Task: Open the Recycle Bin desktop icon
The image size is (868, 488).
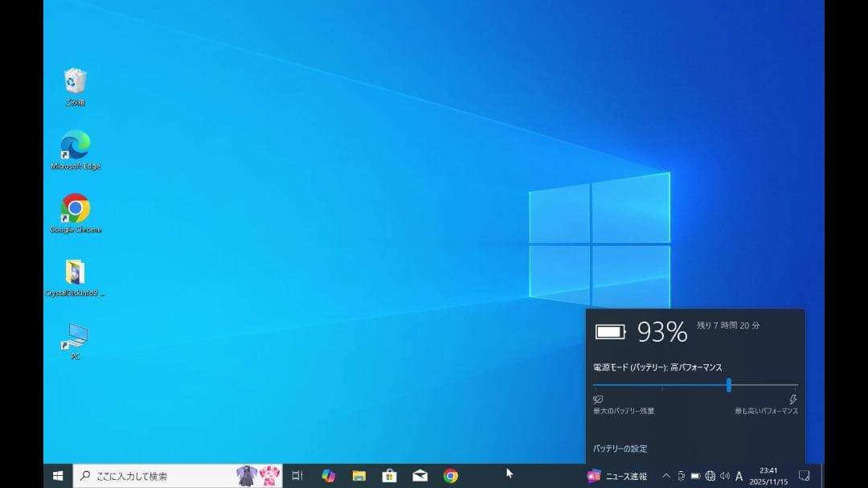Action: (x=75, y=81)
